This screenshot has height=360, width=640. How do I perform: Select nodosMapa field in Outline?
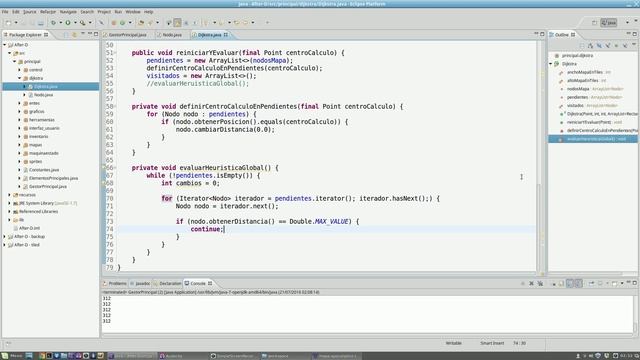pos(594,89)
